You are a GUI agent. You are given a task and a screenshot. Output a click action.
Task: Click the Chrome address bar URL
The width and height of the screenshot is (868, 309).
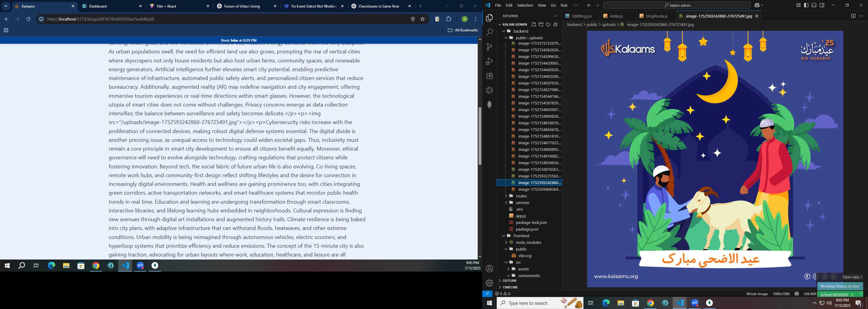pos(101,19)
